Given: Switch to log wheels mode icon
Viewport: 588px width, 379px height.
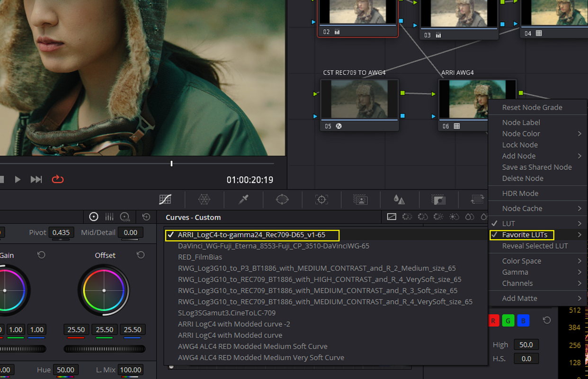Looking at the screenshot, I should [125, 217].
